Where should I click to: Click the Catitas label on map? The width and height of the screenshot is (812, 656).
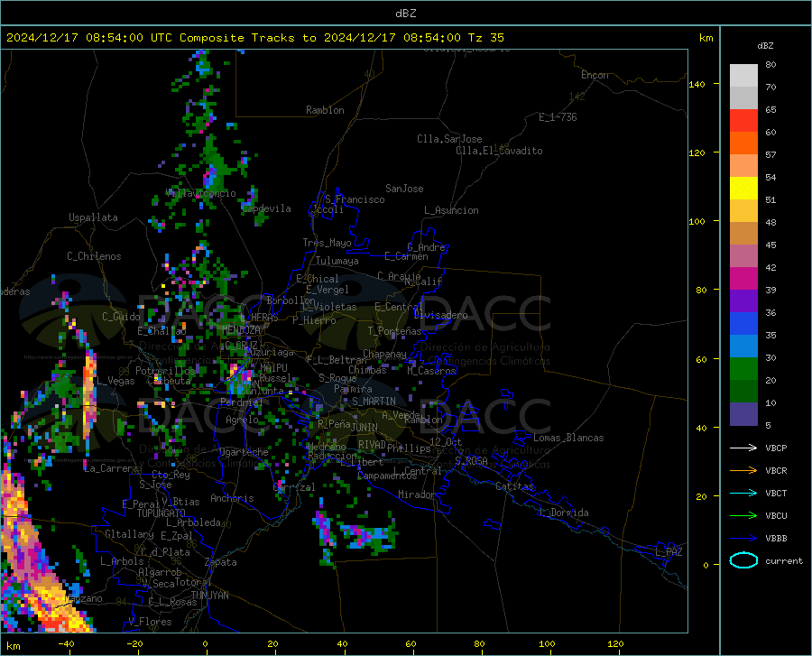(x=514, y=486)
